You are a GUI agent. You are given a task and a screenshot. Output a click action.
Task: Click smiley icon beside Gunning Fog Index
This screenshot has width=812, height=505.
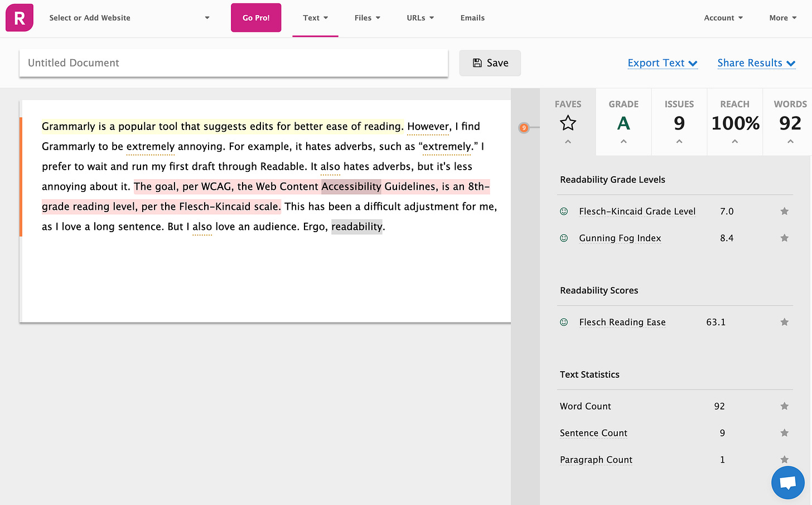564,238
